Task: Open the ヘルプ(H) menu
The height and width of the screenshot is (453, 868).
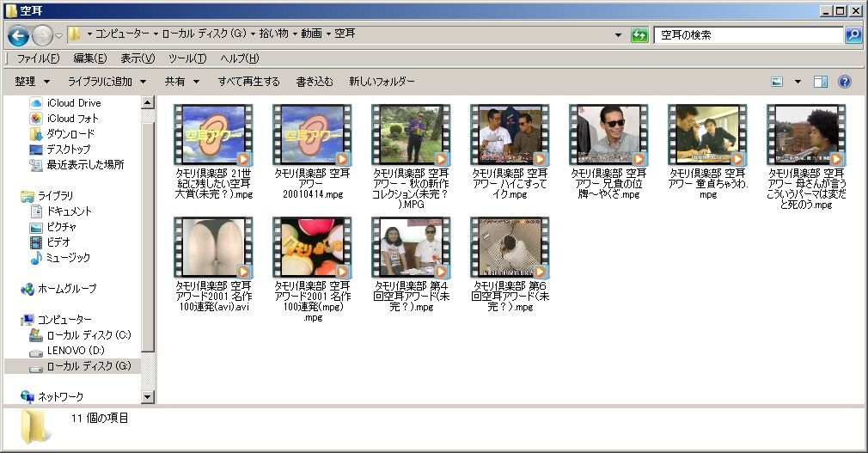Action: coord(239,58)
